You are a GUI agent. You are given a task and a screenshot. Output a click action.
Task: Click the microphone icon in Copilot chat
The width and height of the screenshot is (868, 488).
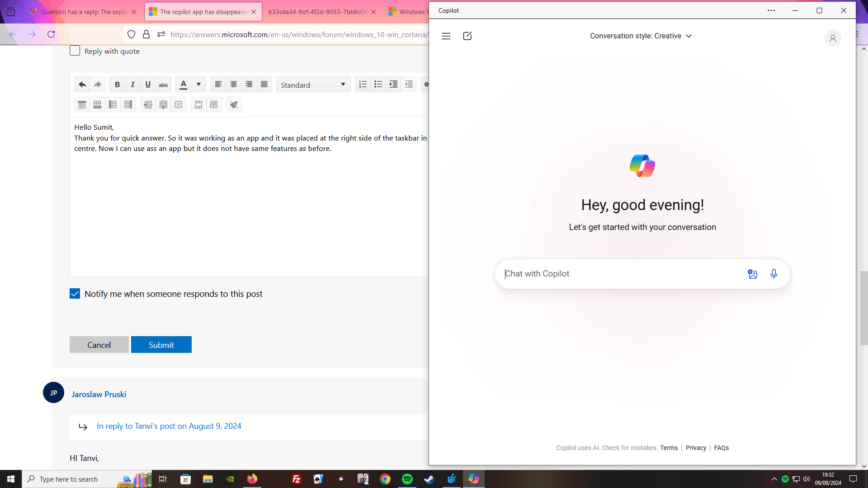pos(774,274)
